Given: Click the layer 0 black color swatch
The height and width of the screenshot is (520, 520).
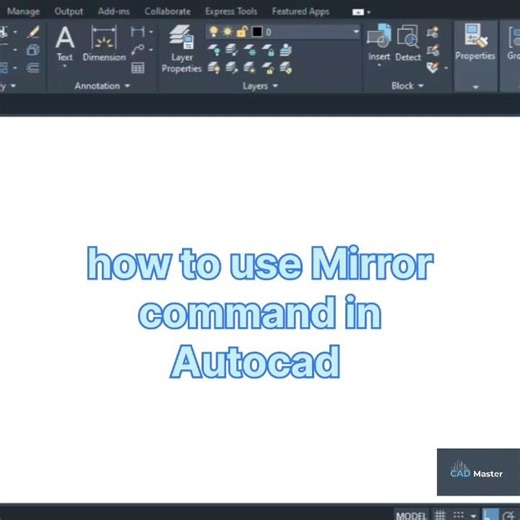Looking at the screenshot, I should 257,32.
